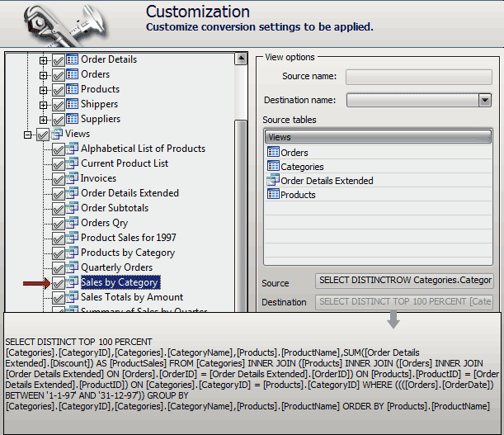Toggle the Views group checkbox
The image size is (504, 435).
(x=43, y=135)
